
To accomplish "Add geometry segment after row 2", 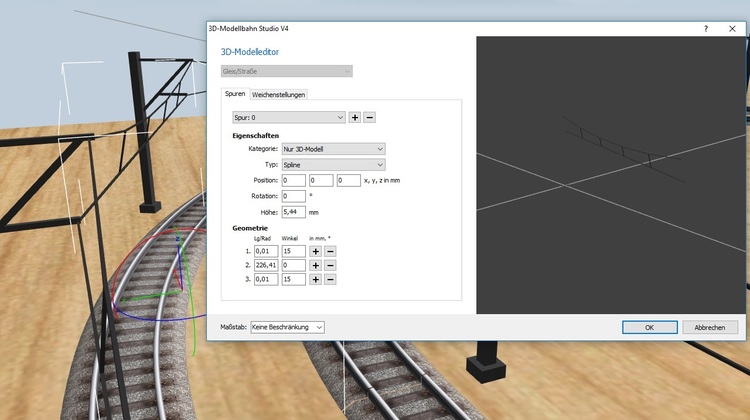I will [x=315, y=265].
